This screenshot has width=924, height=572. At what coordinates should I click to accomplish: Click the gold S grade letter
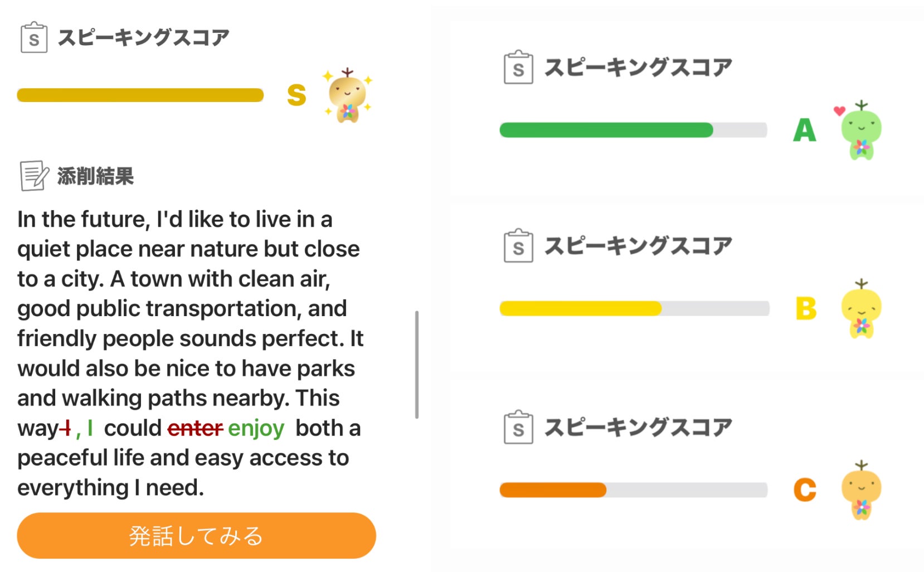(296, 95)
